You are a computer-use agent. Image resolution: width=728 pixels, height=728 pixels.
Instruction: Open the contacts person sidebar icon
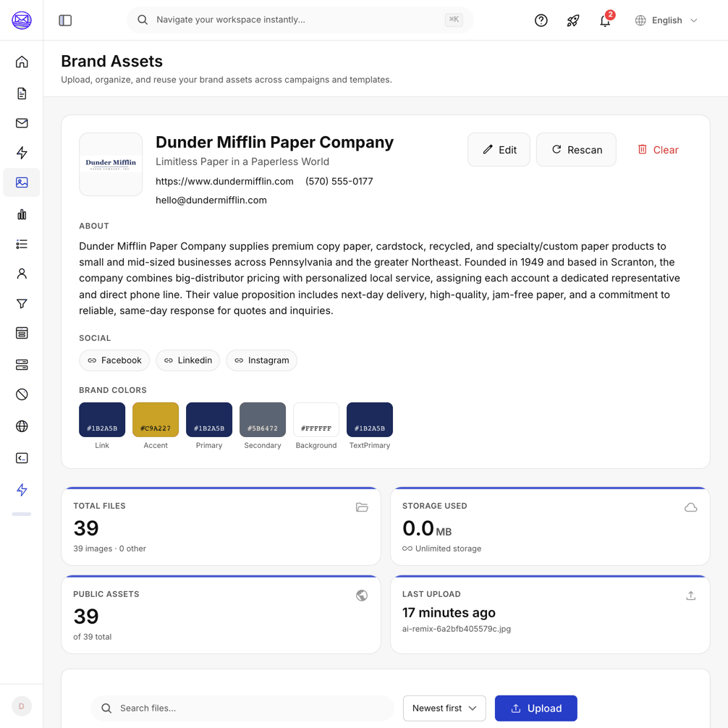click(22, 274)
